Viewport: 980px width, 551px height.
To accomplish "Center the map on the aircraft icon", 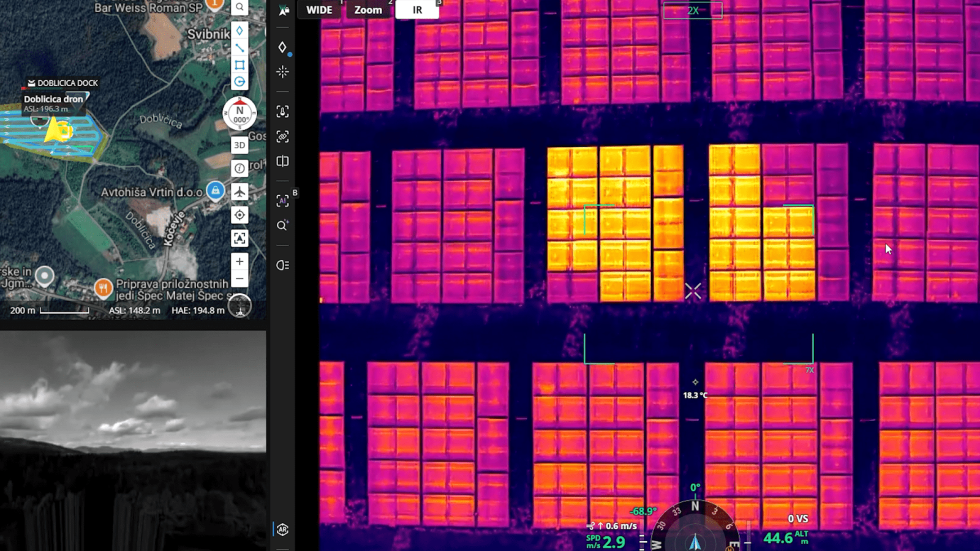I will [x=239, y=192].
